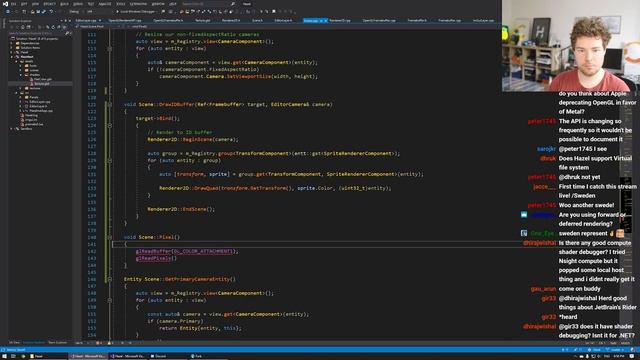
Task: Expand the Sandbox project node
Action: click(x=11, y=129)
